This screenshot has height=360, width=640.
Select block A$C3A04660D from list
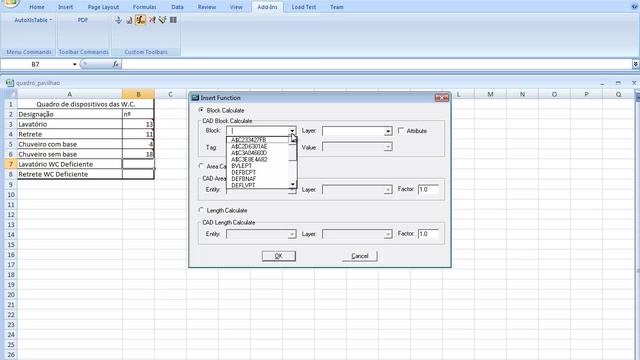click(249, 153)
